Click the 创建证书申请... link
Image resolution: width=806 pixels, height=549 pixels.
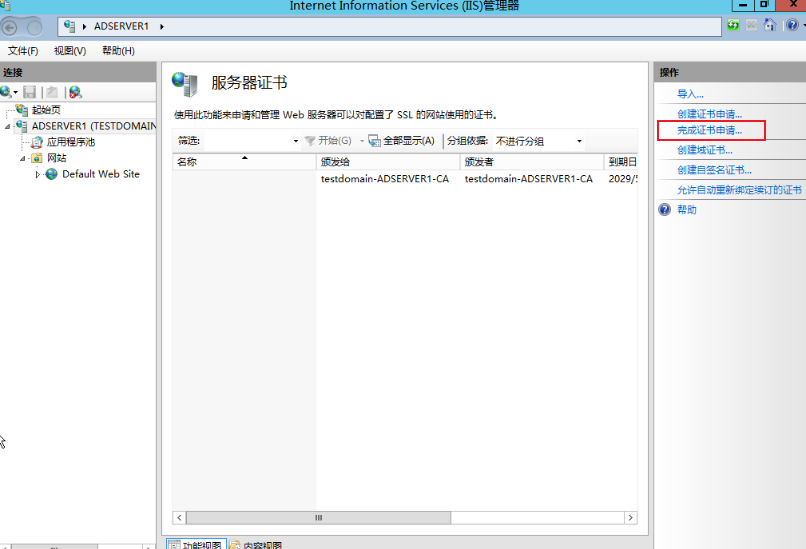point(709,114)
